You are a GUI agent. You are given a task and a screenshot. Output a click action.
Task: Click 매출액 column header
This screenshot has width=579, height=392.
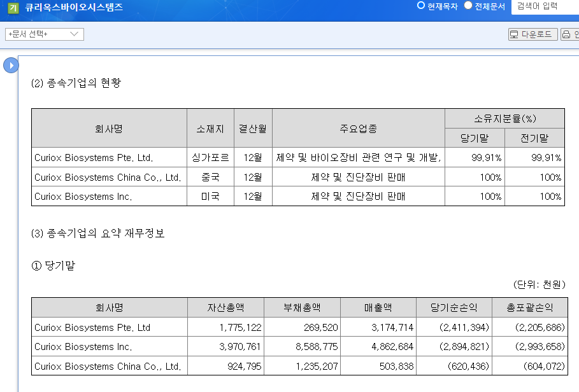pyautogui.click(x=378, y=307)
